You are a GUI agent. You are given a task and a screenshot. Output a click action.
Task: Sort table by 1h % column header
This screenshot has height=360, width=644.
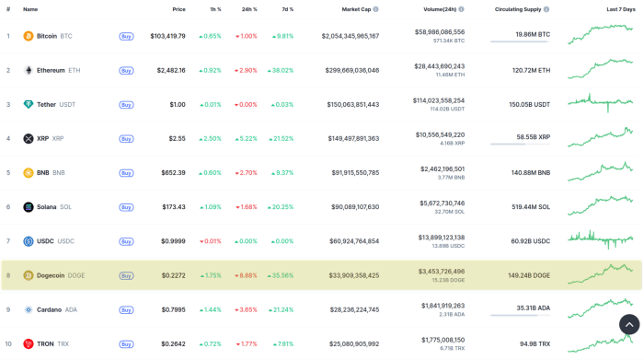215,9
